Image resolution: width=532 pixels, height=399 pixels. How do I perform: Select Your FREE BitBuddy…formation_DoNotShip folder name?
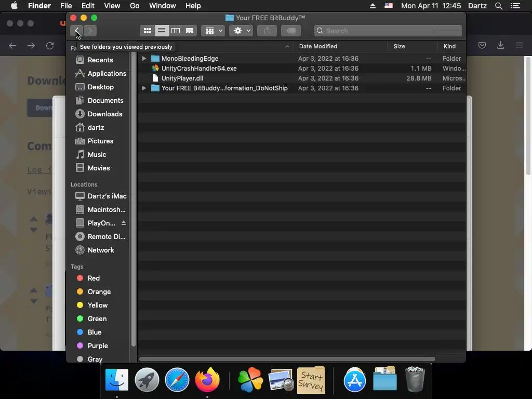click(x=224, y=88)
